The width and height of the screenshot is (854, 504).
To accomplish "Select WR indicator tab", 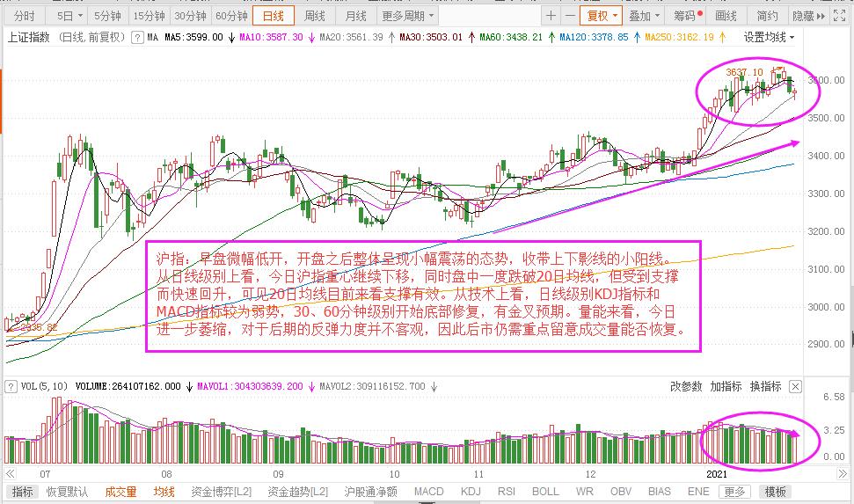I will pos(584,492).
